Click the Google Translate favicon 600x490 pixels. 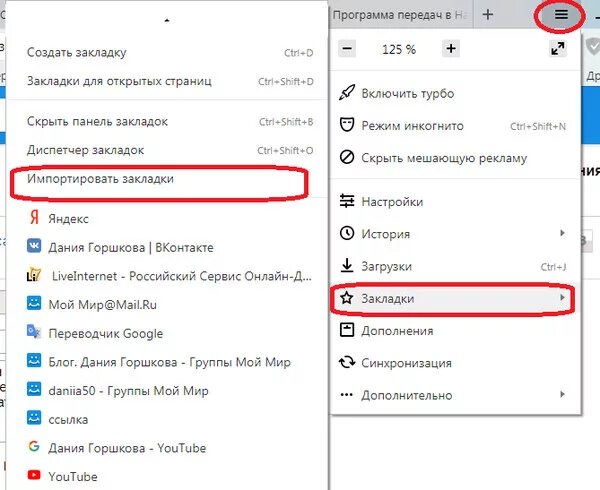pyautogui.click(x=34, y=331)
